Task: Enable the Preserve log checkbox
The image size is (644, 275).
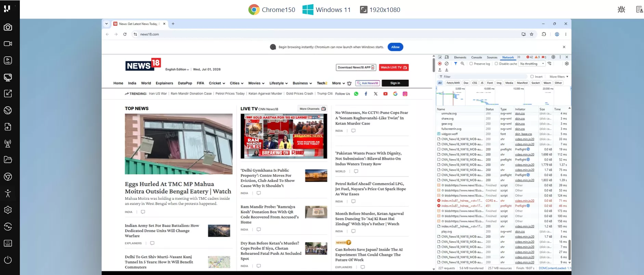Action: (x=471, y=64)
